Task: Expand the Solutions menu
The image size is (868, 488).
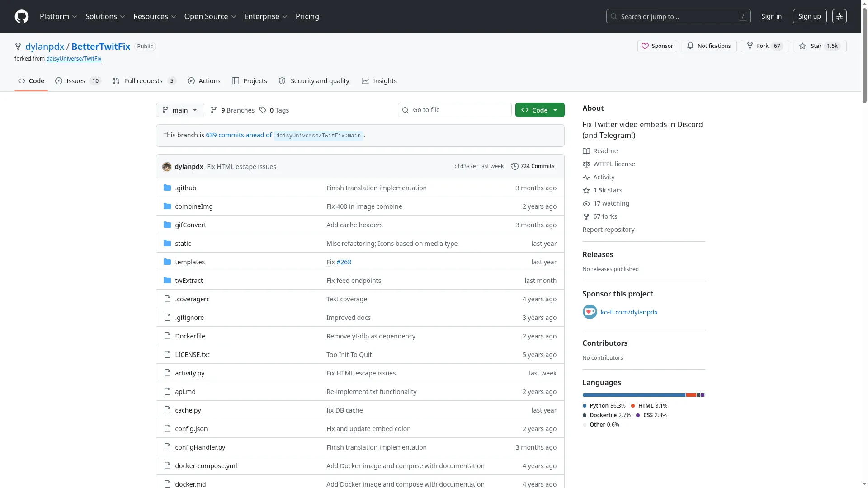Action: pyautogui.click(x=105, y=16)
